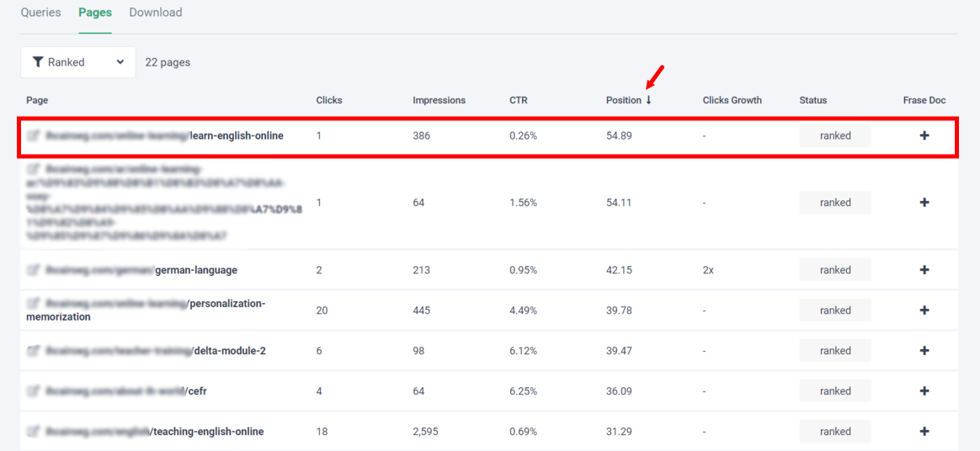Open the cefr page link

(125, 391)
